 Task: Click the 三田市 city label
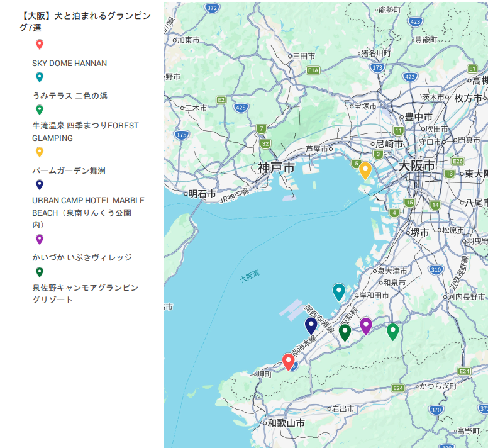304,57
